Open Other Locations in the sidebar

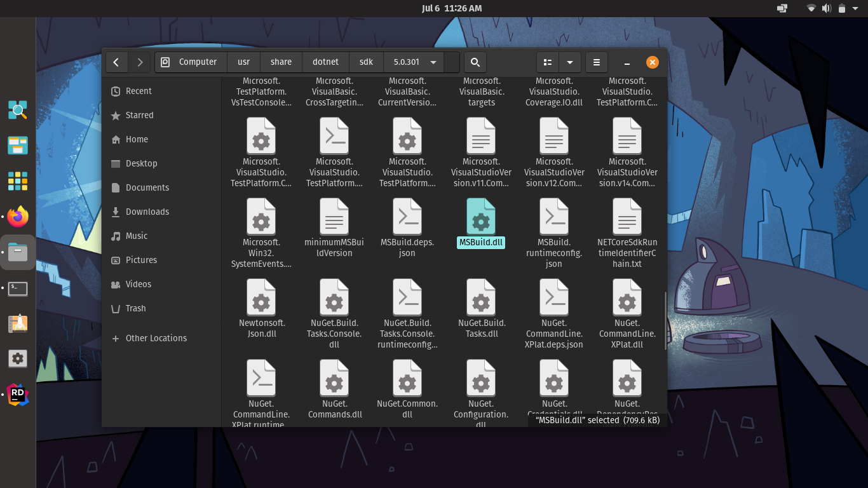[x=161, y=338]
